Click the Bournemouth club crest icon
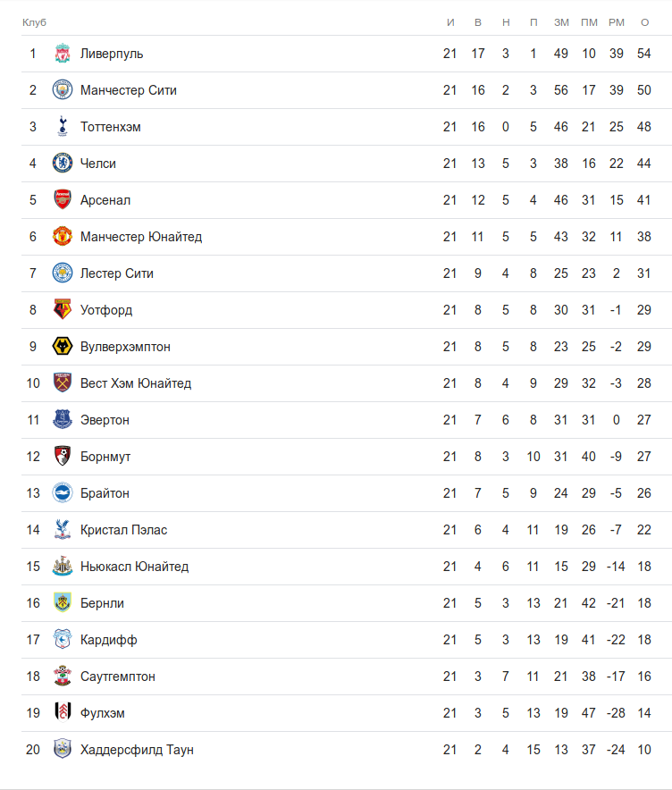This screenshot has width=672, height=790. click(62, 457)
